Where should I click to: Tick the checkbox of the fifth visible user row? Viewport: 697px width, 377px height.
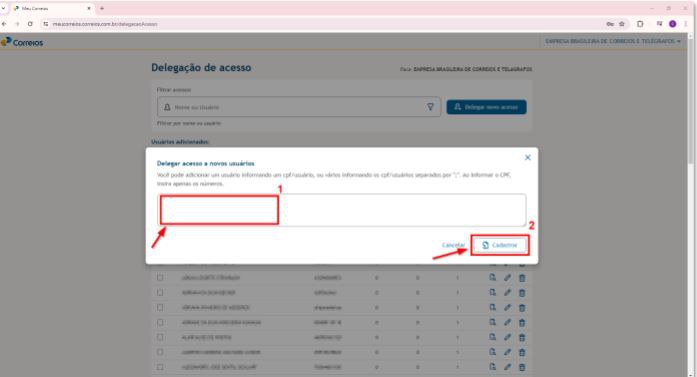click(x=160, y=337)
